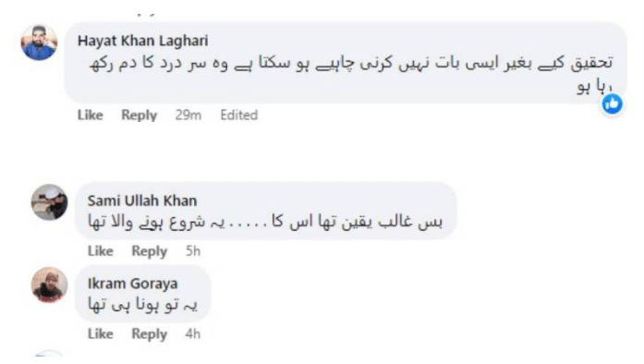Viewport: 644px width, 364px height.
Task: Open Sami Ullah Khan's profile picture
Action: [49, 202]
